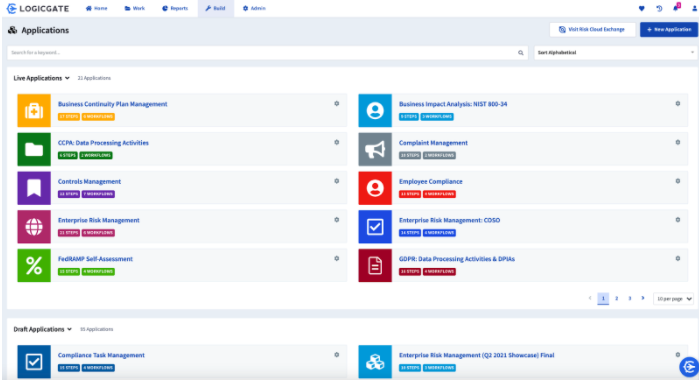Open Enterprise Risk Management (Q2 2021 Showcase) Final
Viewport: 699px width, 380px height.
477,355
